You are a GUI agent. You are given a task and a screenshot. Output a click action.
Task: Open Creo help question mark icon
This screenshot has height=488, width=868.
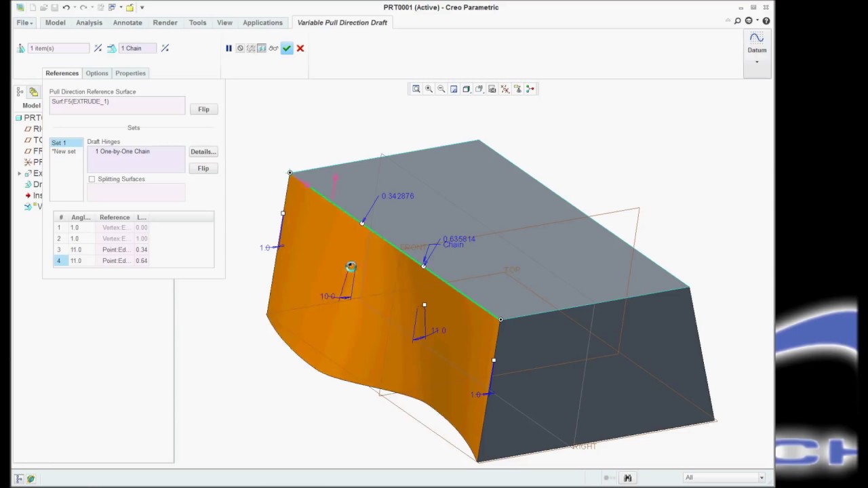766,21
